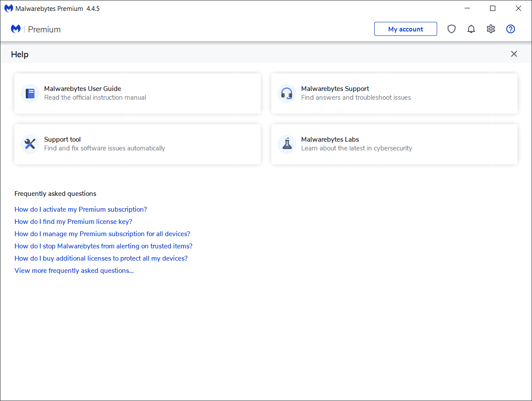This screenshot has width=532, height=401.
Task: Open Settings gear icon
Action: click(x=491, y=29)
